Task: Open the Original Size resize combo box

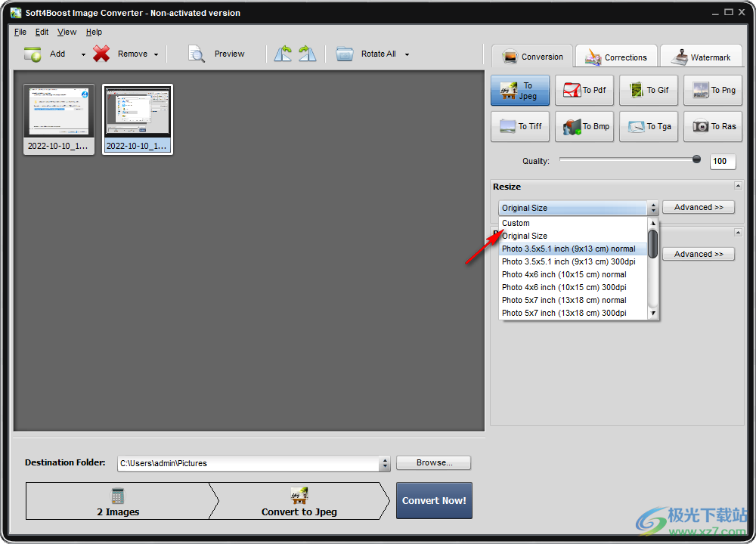Action: 578,208
